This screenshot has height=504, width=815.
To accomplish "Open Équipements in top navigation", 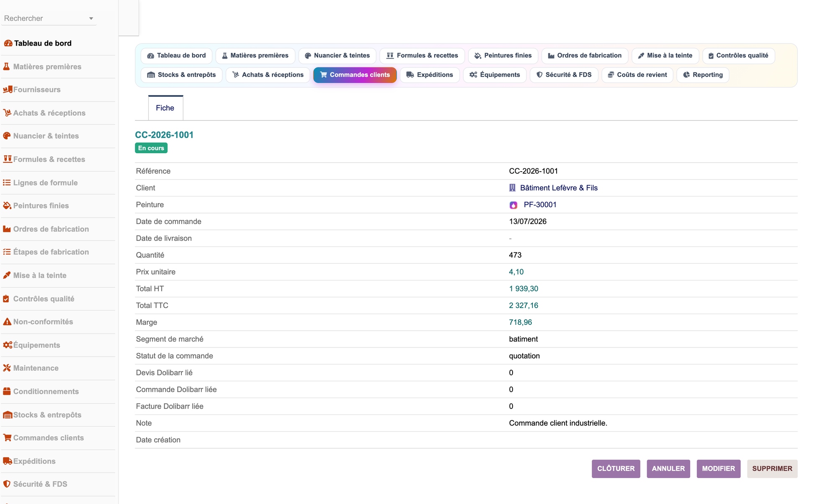I will click(x=495, y=75).
